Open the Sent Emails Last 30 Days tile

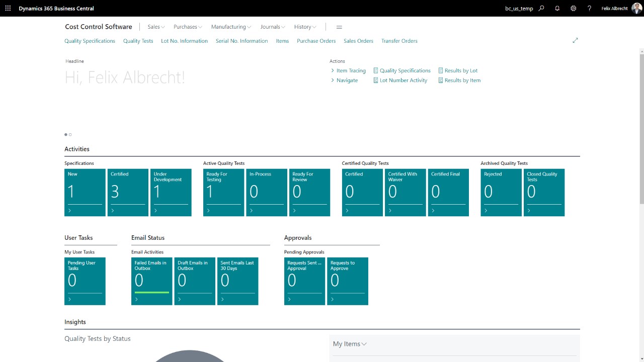point(238,281)
